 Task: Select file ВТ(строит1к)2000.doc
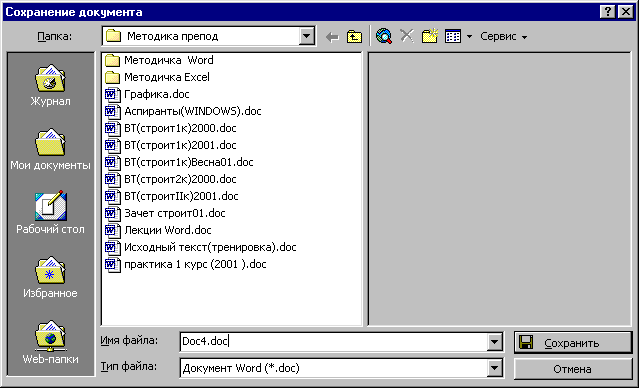171,128
